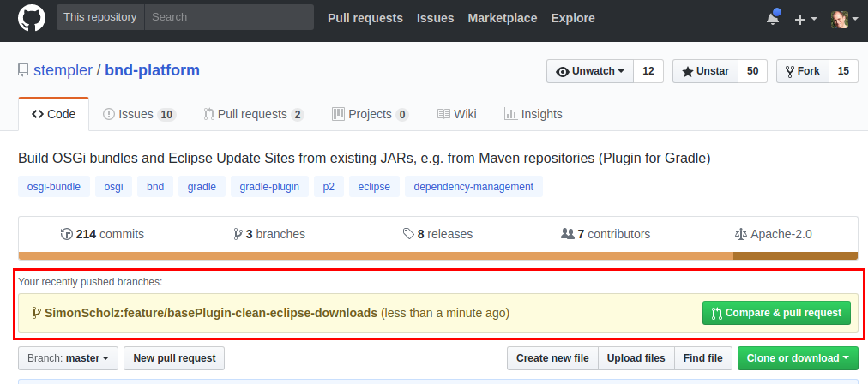
Task: Show the 15 forks count
Action: [x=843, y=71]
